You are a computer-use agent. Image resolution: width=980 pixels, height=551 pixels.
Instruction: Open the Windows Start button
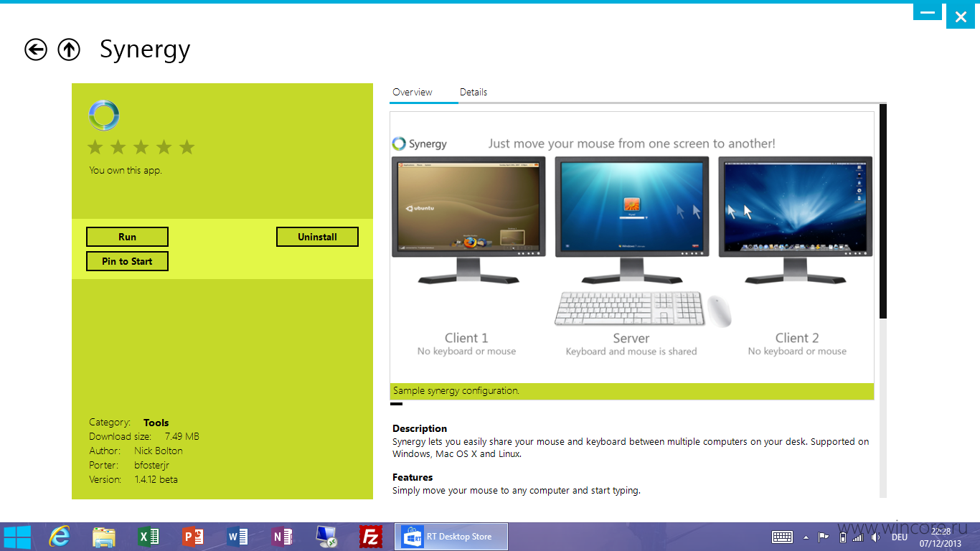[17, 537]
